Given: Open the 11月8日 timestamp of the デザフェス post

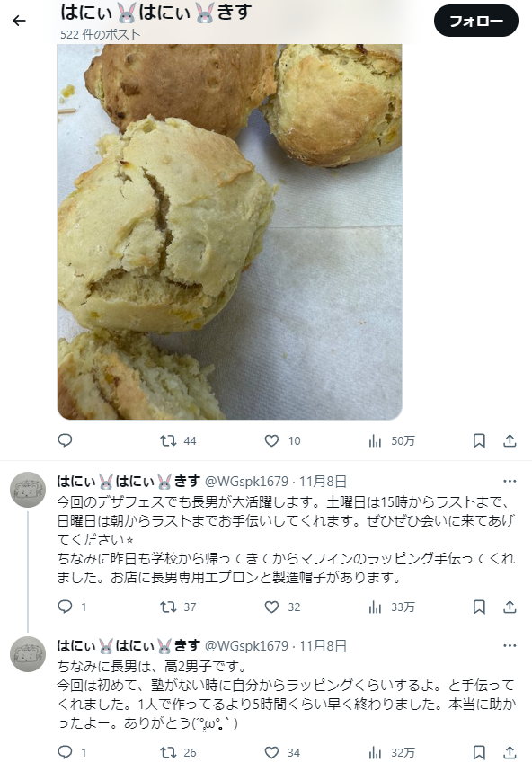Looking at the screenshot, I should pyautogui.click(x=323, y=481).
